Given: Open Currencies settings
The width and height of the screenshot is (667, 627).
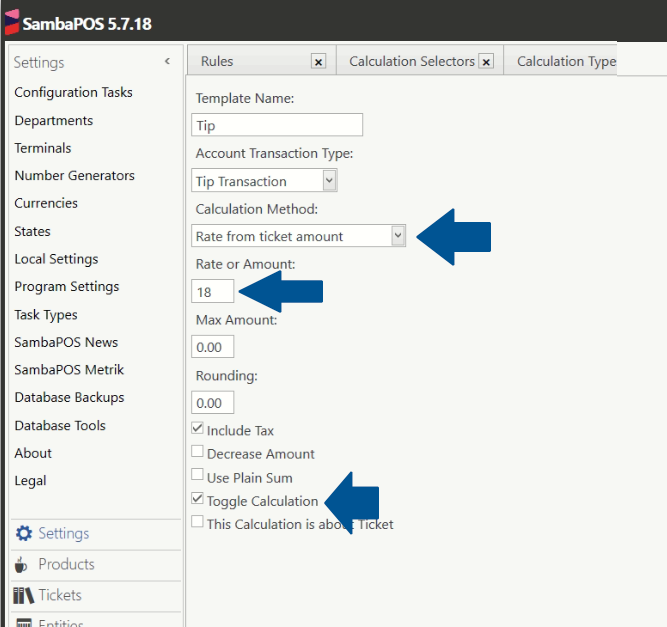Looking at the screenshot, I should click(46, 203).
